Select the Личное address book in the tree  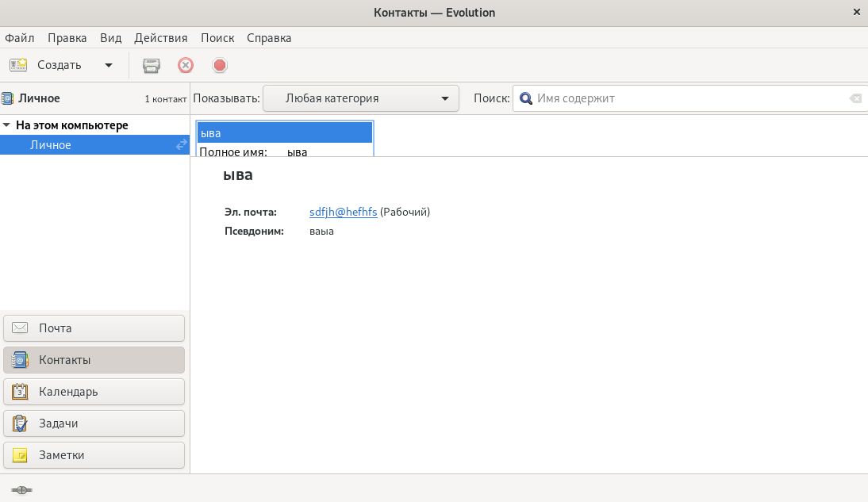point(94,145)
